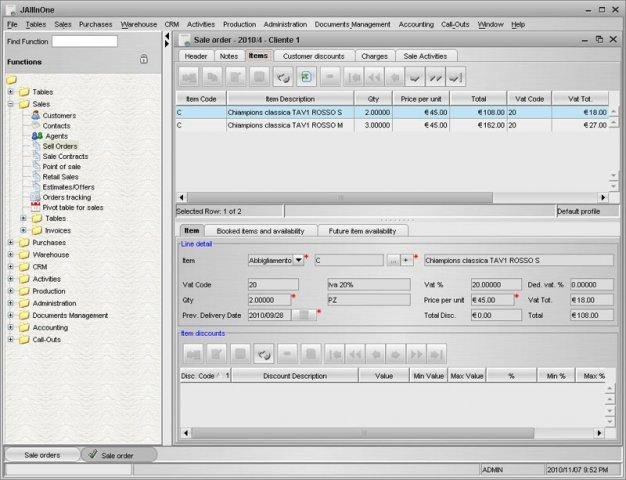This screenshot has height=480, width=626.
Task: Click the item lookup '...' button
Action: pos(393,260)
